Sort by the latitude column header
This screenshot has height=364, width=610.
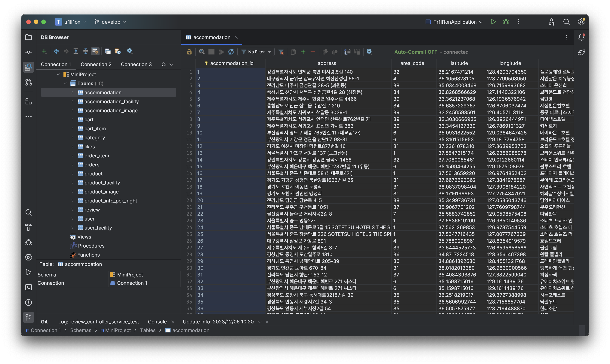point(459,63)
